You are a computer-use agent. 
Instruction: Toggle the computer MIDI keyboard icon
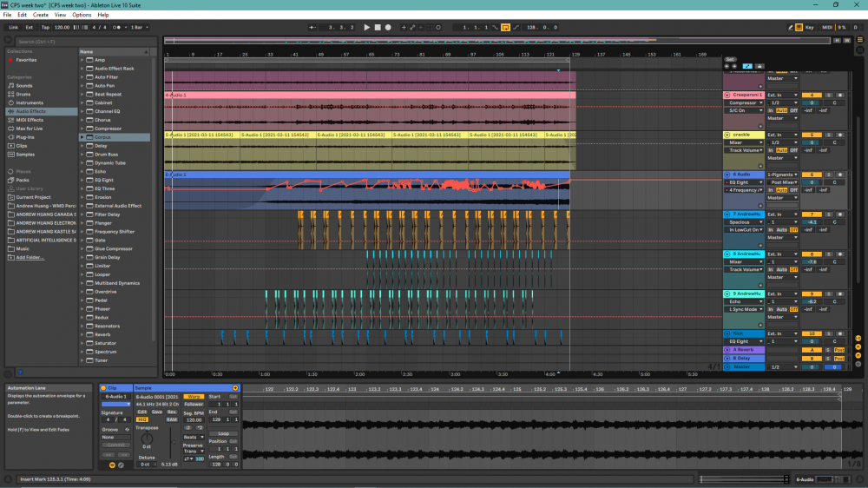799,27
